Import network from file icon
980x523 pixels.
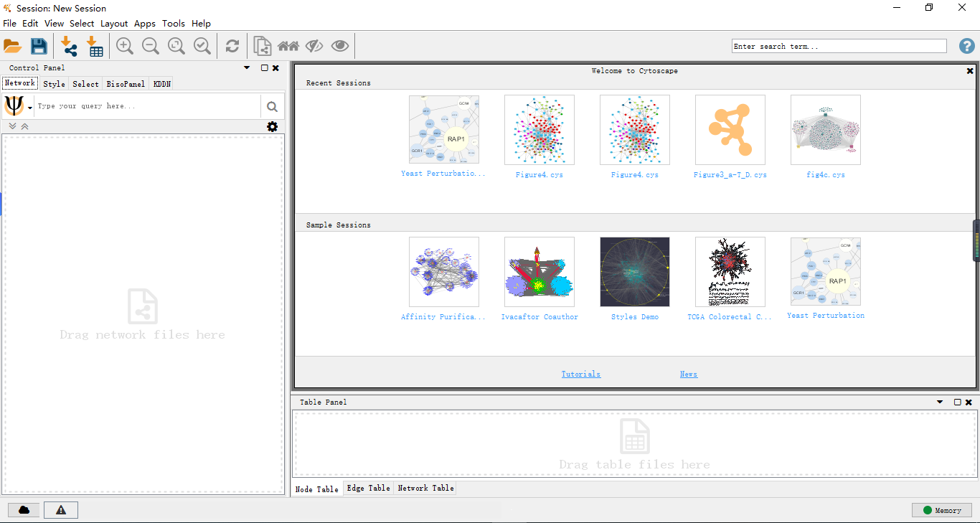[69, 47]
